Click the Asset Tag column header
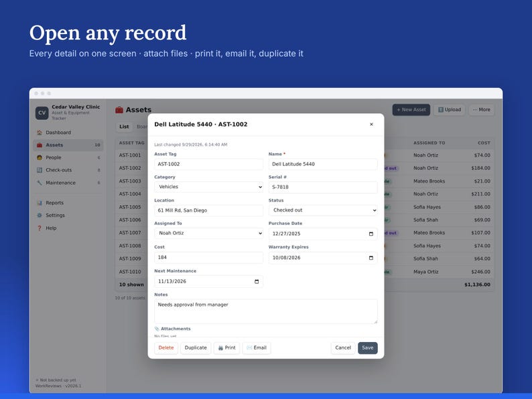 [131, 143]
